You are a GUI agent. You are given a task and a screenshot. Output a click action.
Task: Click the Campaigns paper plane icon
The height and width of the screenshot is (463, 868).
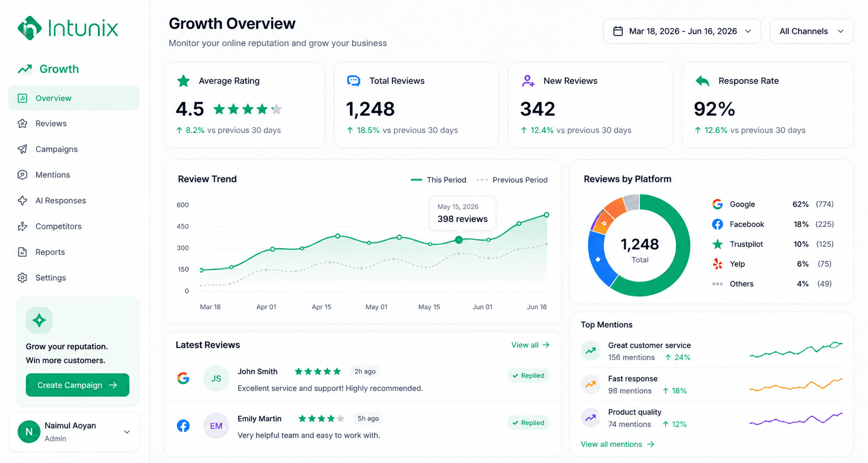[x=22, y=149]
